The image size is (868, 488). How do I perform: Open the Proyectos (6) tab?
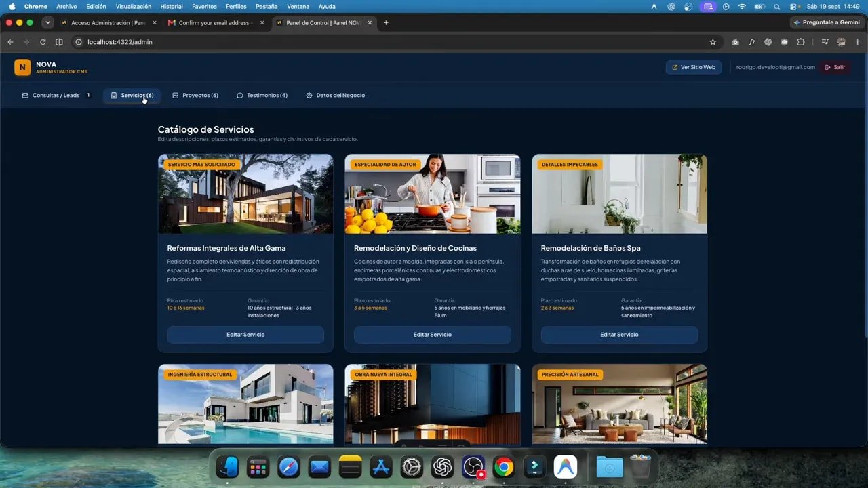click(195, 96)
